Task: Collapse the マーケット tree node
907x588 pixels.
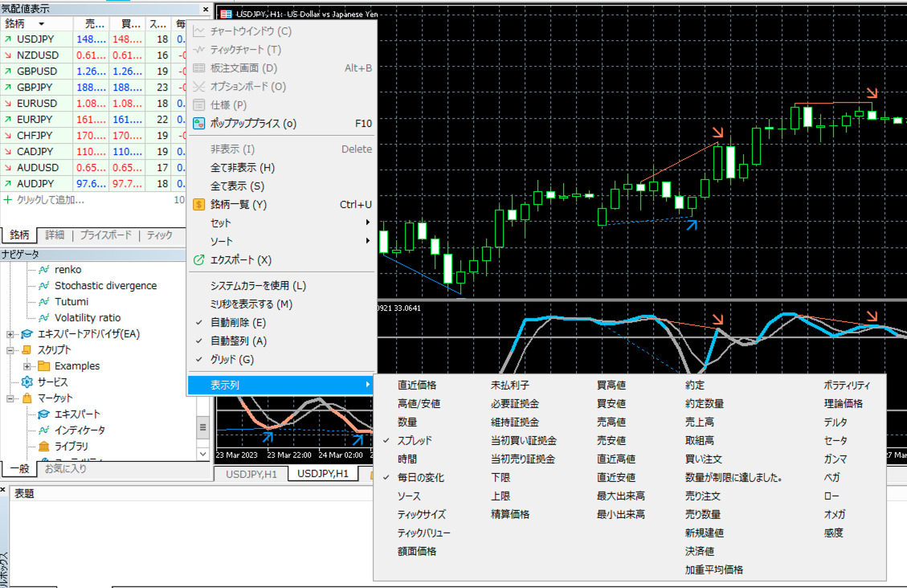Action: (x=10, y=398)
